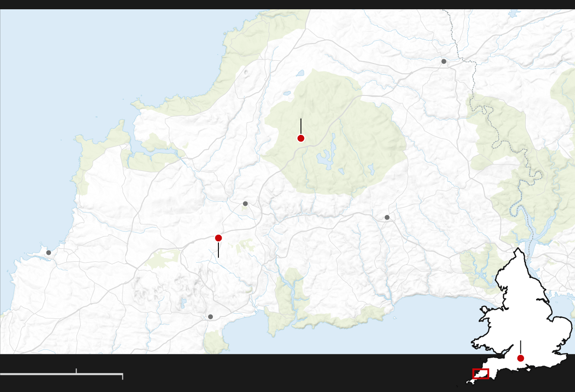575x392 pixels.
Task: Click the gray dot southeast of the moorland
Action: tap(387, 217)
